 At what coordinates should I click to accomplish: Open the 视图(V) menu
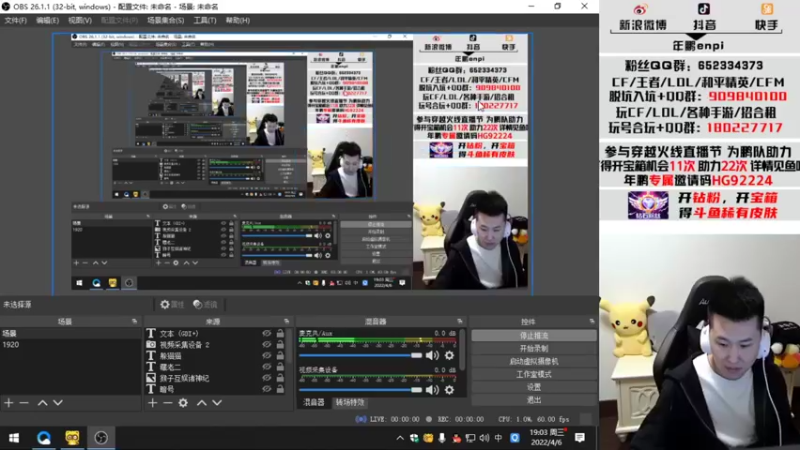pyautogui.click(x=80, y=20)
